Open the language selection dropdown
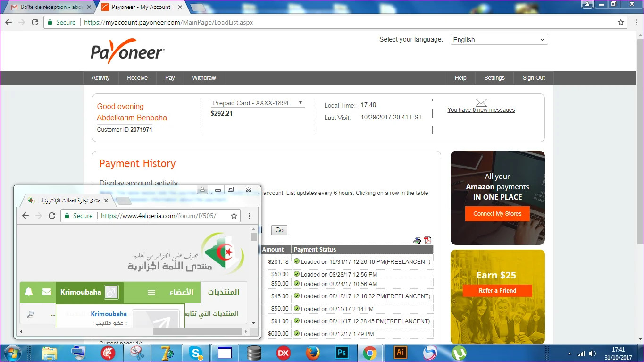The image size is (644, 362). pyautogui.click(x=499, y=40)
